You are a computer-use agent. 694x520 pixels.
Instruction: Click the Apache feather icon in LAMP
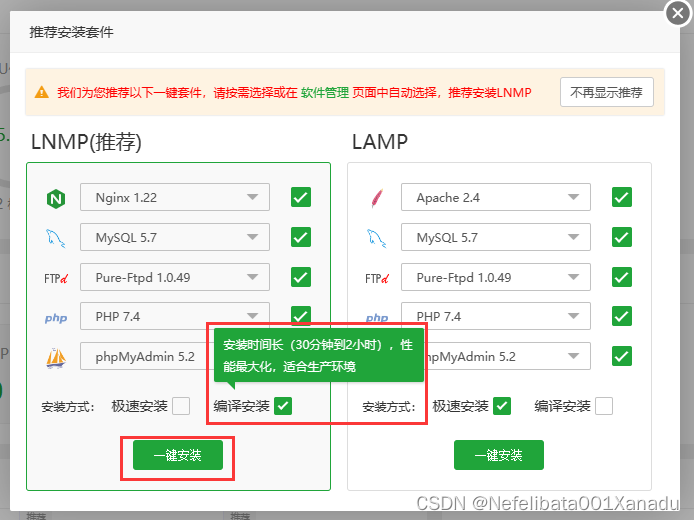point(377,198)
